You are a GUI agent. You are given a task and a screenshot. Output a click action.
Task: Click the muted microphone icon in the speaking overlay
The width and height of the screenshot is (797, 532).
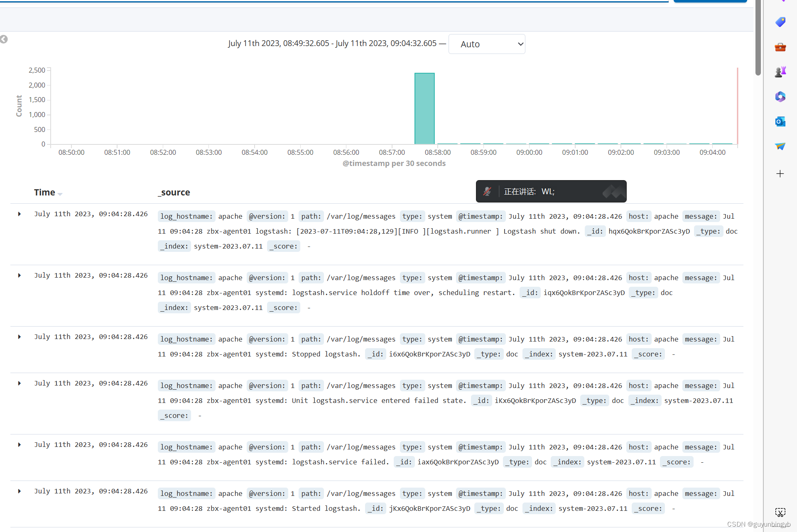coord(487,191)
